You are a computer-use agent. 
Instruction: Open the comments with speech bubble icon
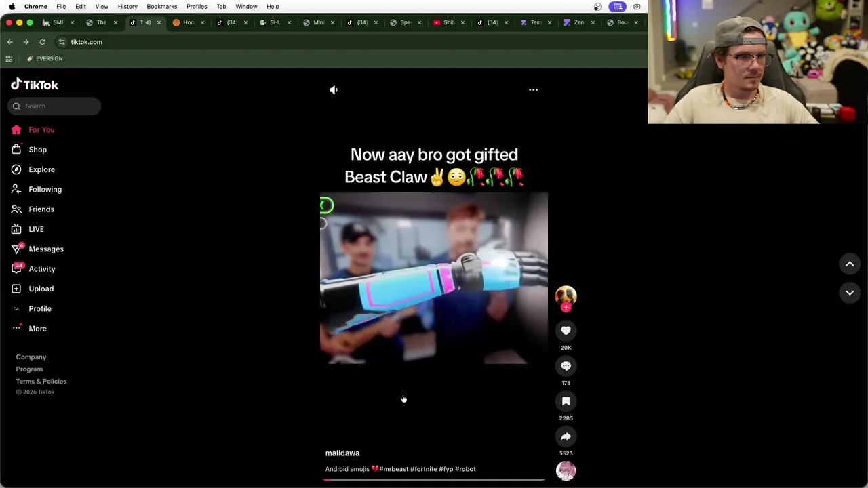(566, 366)
